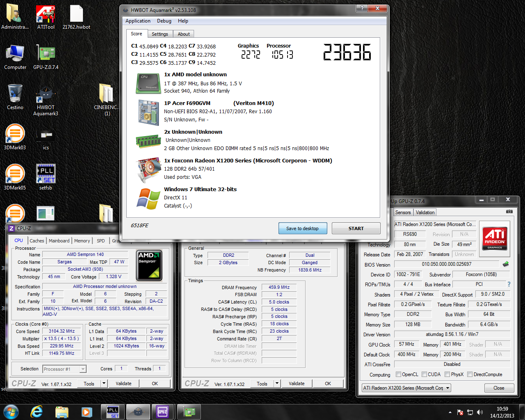This screenshot has height=420, width=525.
Task: Launch the GPU-Z.0.7.4 desktop icon
Action: click(x=46, y=57)
